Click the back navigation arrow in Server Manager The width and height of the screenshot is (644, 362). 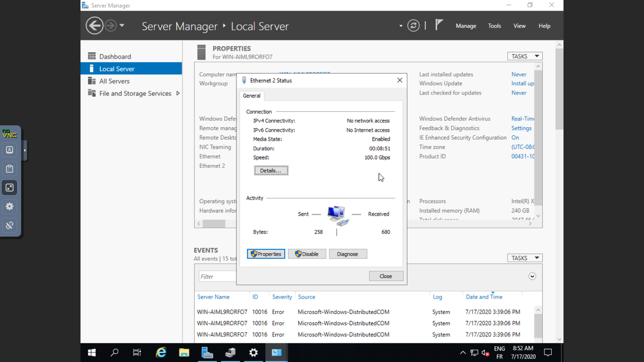point(95,26)
